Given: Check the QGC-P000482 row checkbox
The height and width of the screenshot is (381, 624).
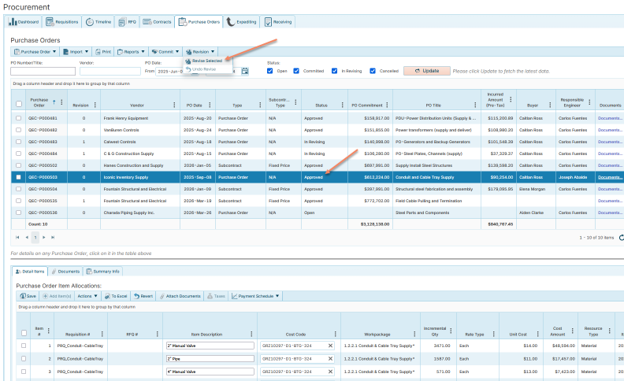Looking at the screenshot, I should (18, 130).
